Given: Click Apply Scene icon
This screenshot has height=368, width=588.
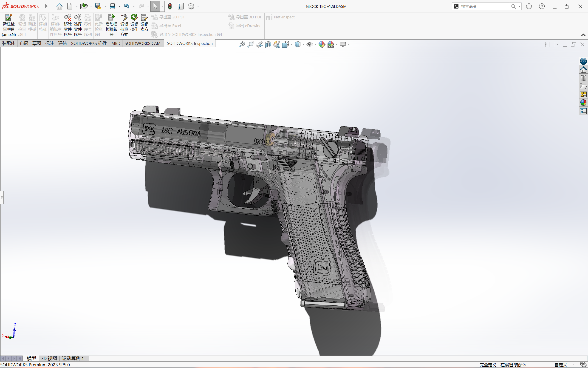Looking at the screenshot, I should click(331, 44).
